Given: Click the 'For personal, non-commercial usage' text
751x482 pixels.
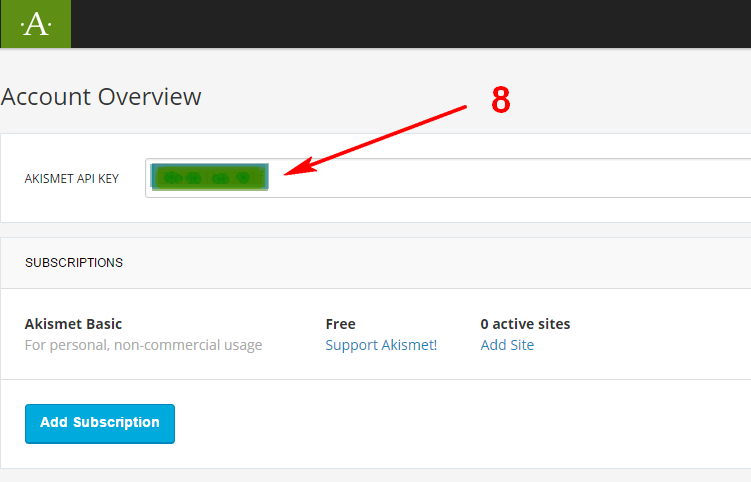Looking at the screenshot, I should (144, 345).
